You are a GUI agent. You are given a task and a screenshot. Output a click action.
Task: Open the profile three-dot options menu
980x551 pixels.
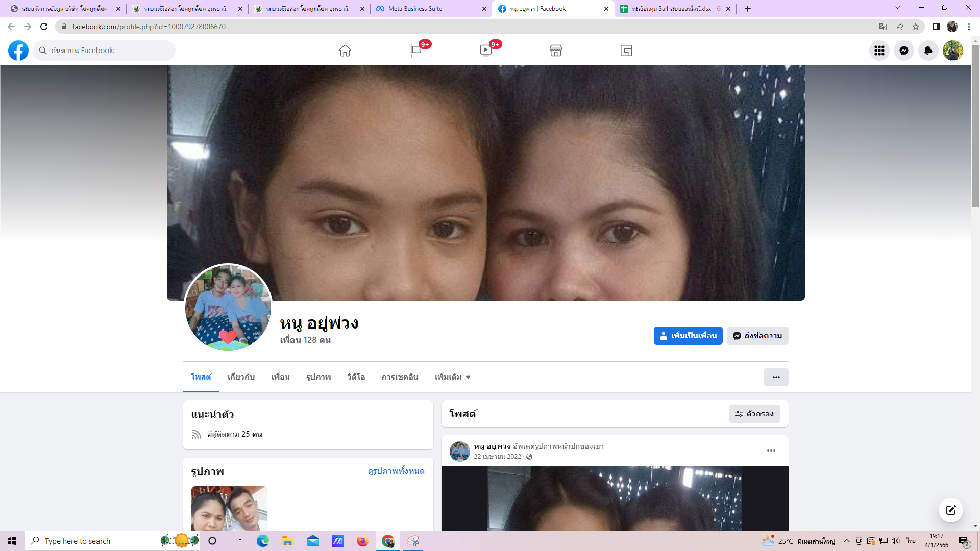click(x=776, y=377)
